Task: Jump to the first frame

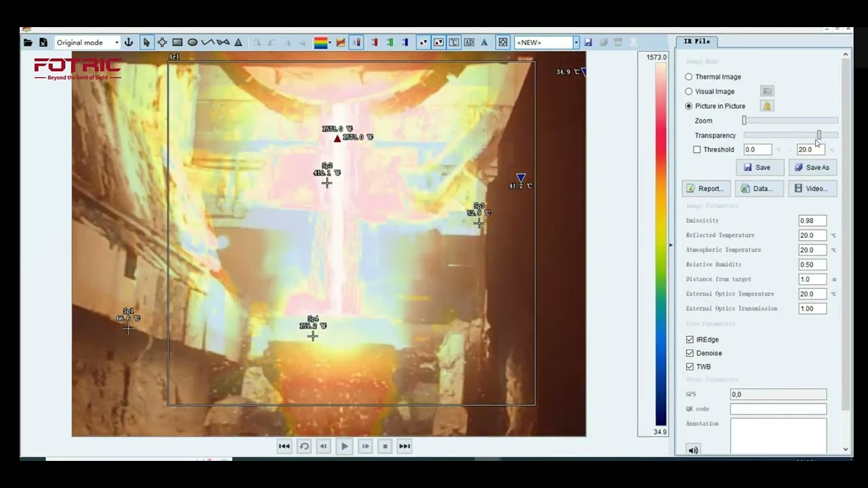Action: 284,446
